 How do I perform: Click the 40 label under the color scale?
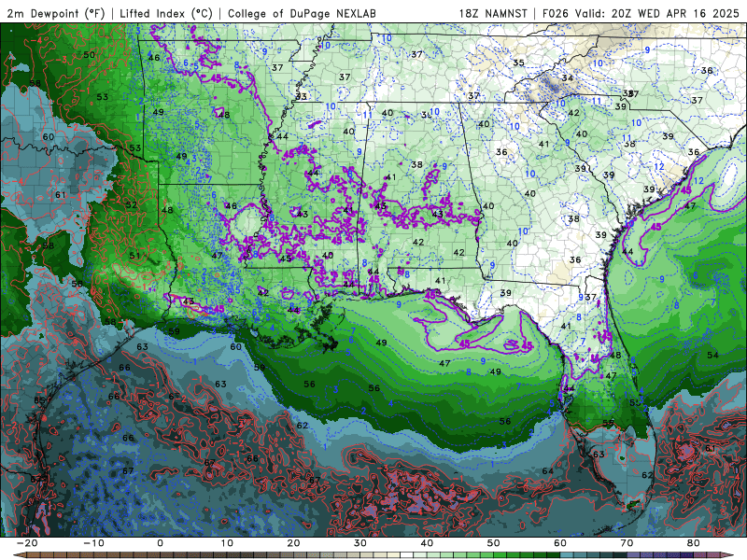tap(427, 543)
